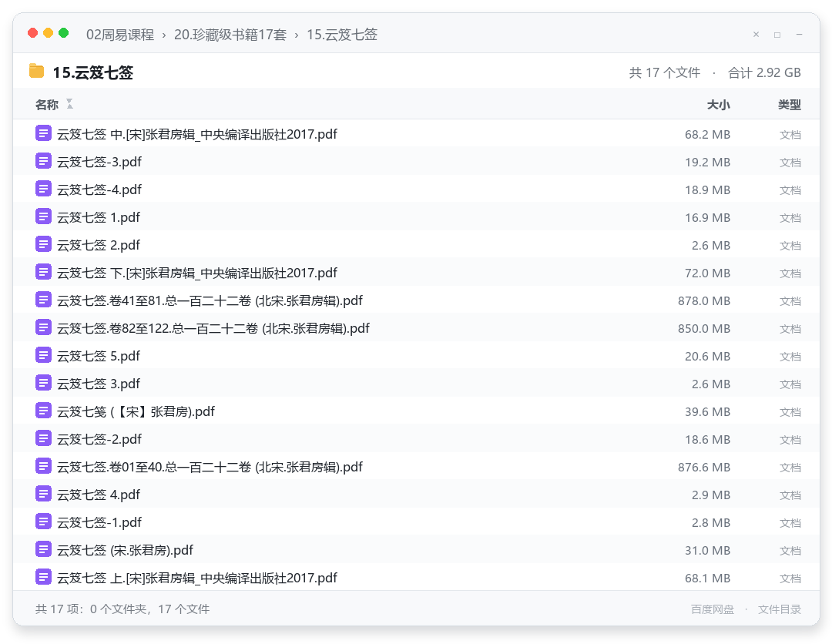Open 云笈七签 上.[宋]张君房辑_中央编译出版社2017.pdf

(197, 578)
